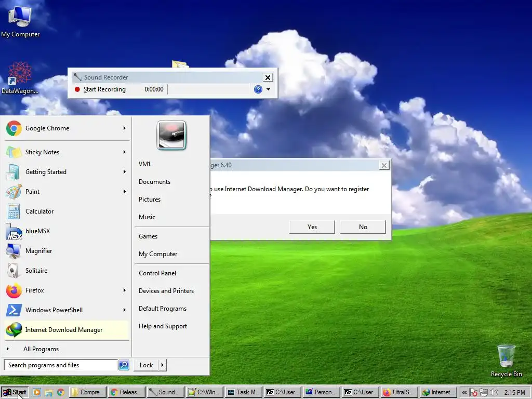Switch to the C:\Win Notepad taskbar button

[x=204, y=392]
